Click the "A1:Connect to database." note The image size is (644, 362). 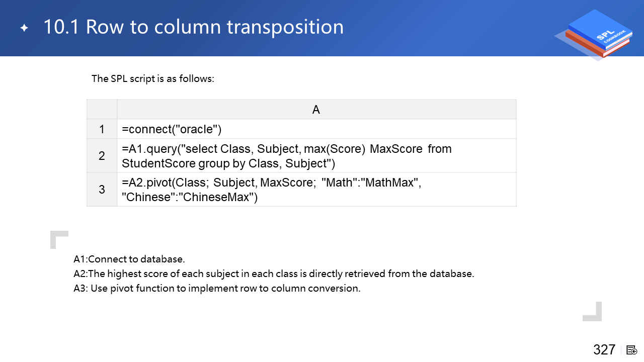coord(129,259)
